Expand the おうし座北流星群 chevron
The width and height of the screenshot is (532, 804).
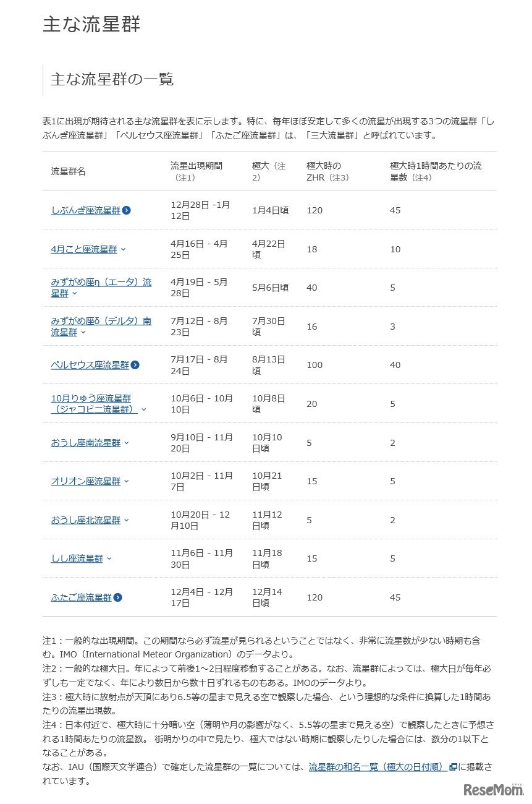click(125, 520)
